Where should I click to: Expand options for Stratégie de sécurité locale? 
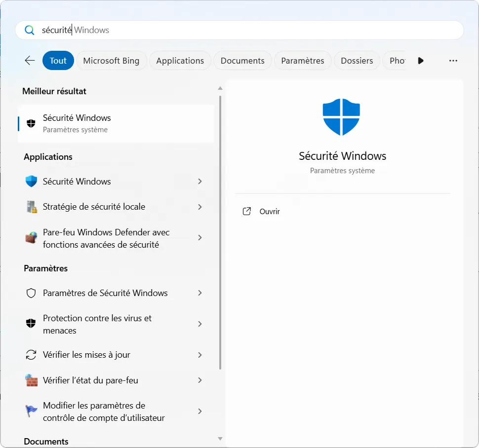tap(200, 206)
